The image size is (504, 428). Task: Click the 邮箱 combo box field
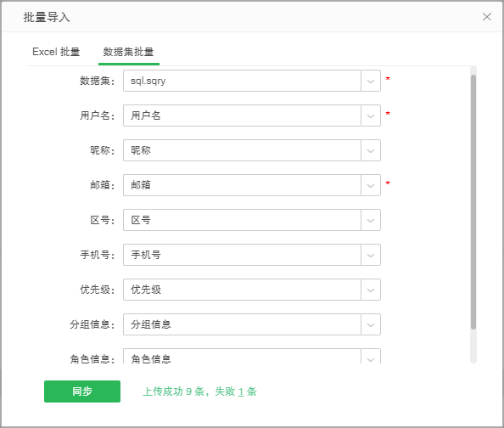(x=242, y=185)
